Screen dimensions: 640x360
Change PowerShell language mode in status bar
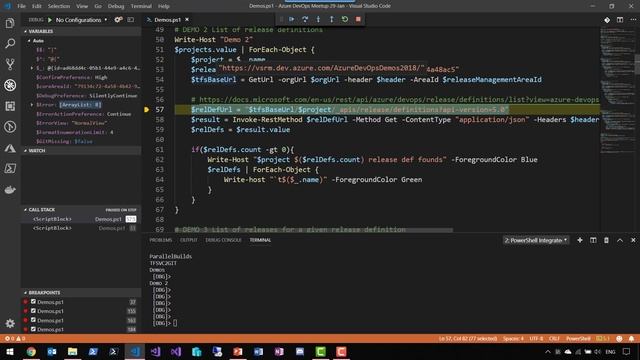coord(578,338)
